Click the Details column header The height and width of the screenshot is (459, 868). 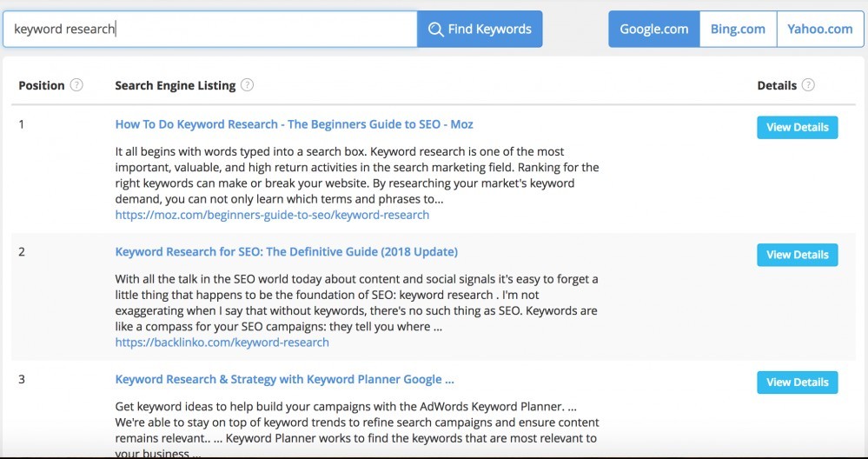[778, 85]
